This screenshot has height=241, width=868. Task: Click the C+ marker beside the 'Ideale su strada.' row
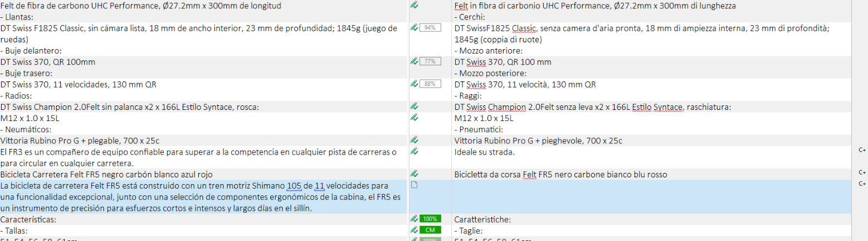tap(862, 150)
